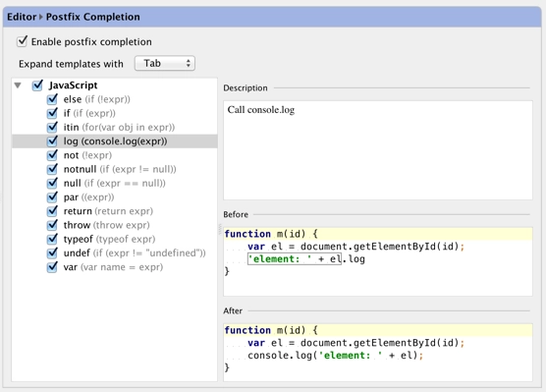Select the par ((expr)) template
The width and height of the screenshot is (546, 392).
pyautogui.click(x=88, y=197)
